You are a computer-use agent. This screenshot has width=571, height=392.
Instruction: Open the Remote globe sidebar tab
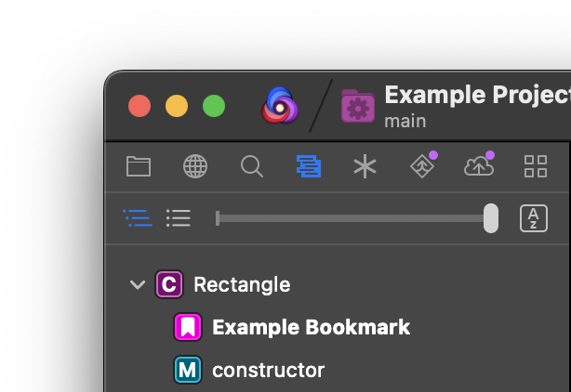[x=195, y=166]
